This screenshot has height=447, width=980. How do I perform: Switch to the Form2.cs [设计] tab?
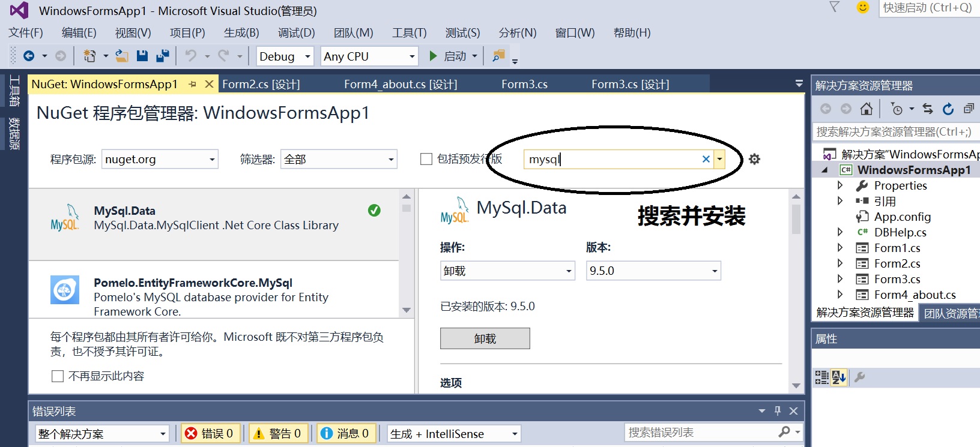click(x=261, y=85)
